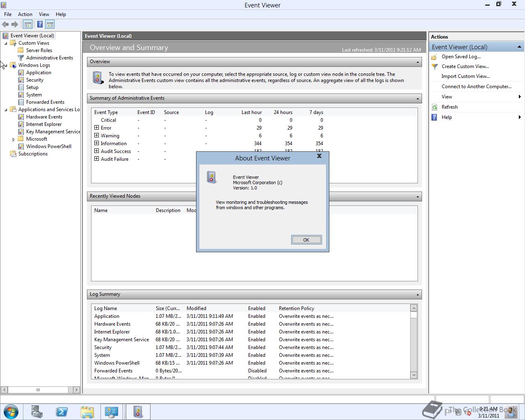Select the Forwarded Events log icon
The width and height of the screenshot is (525, 420).
click(x=21, y=102)
